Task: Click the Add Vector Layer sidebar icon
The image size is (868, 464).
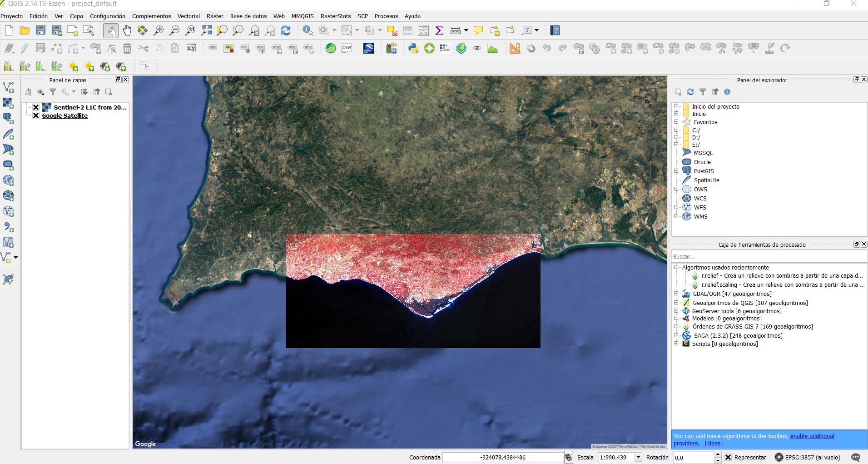Action: [8, 87]
